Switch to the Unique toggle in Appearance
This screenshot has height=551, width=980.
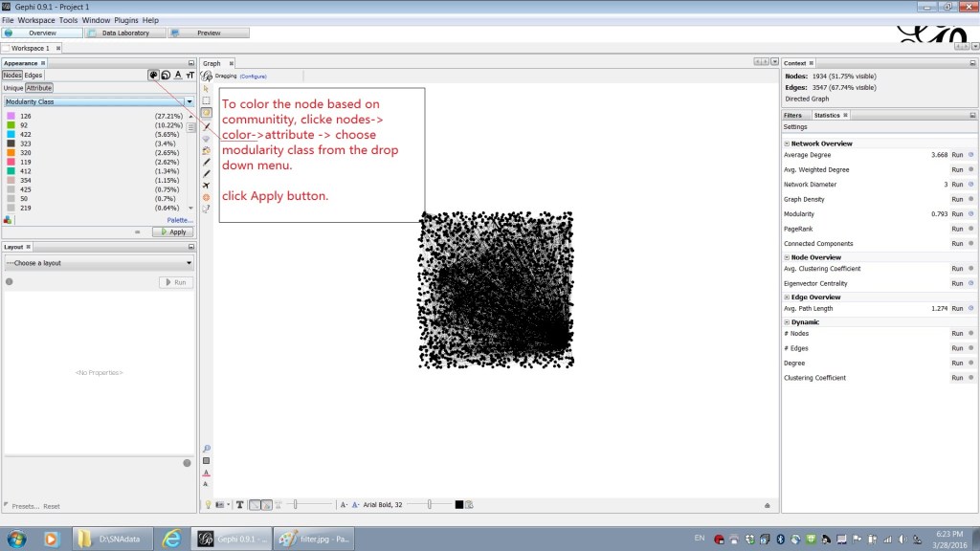pos(12,88)
